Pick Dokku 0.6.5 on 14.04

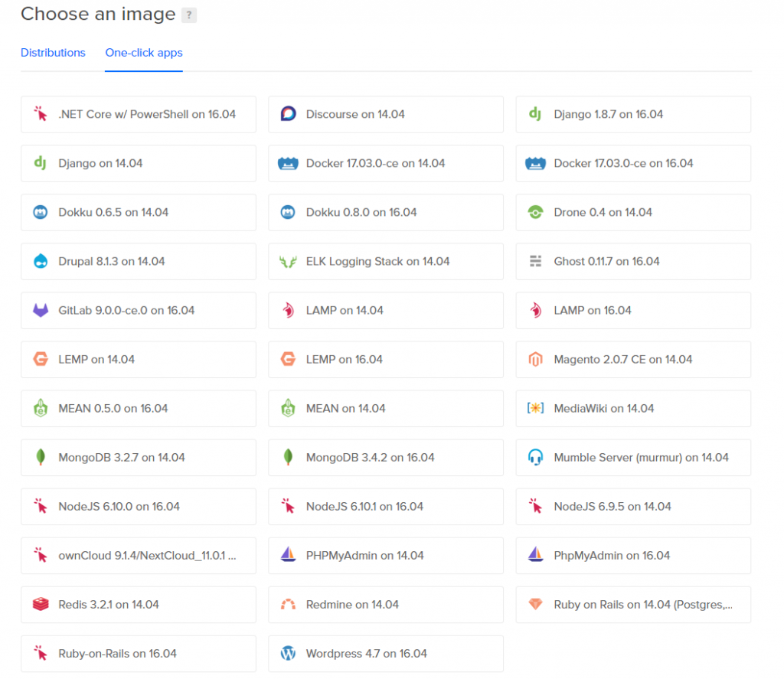(x=139, y=213)
